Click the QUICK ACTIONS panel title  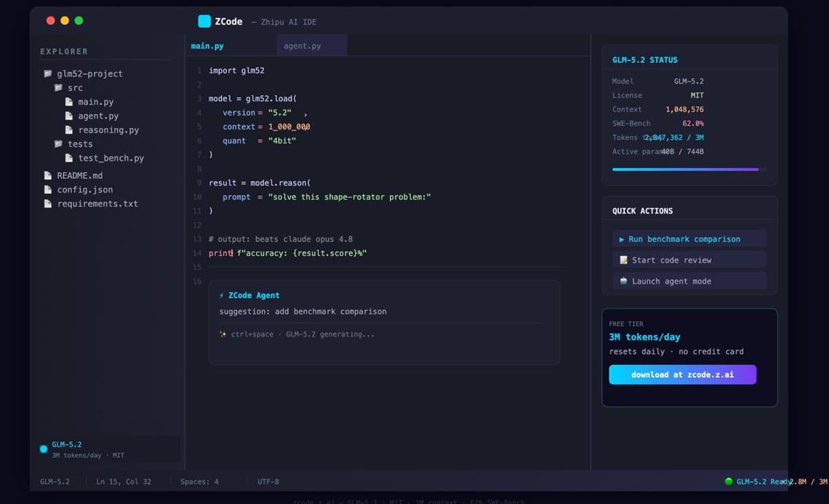click(x=642, y=210)
